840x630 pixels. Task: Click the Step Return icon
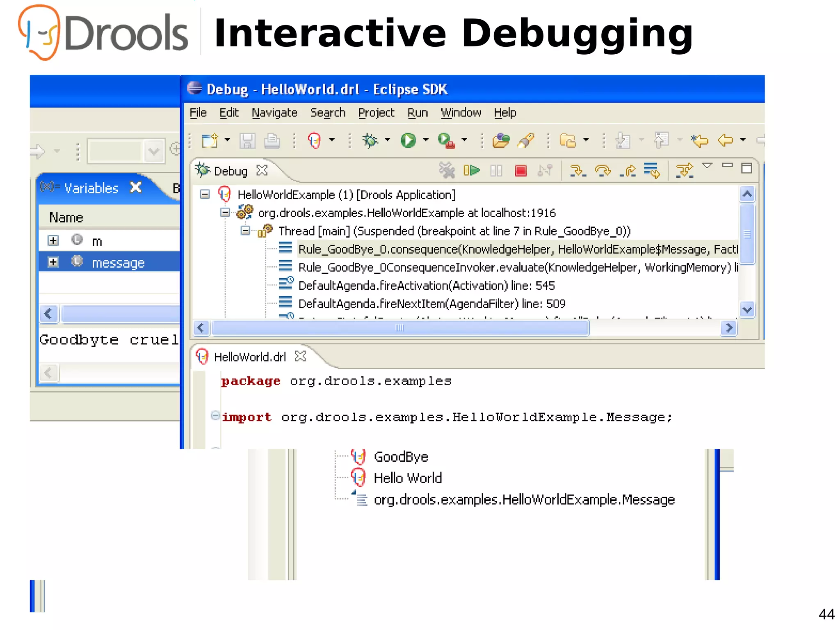pyautogui.click(x=628, y=170)
